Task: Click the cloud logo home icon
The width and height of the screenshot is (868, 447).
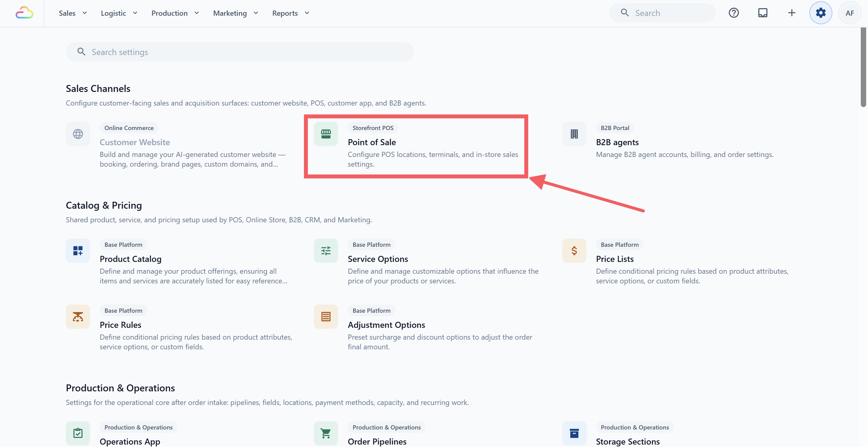Action: pyautogui.click(x=24, y=13)
